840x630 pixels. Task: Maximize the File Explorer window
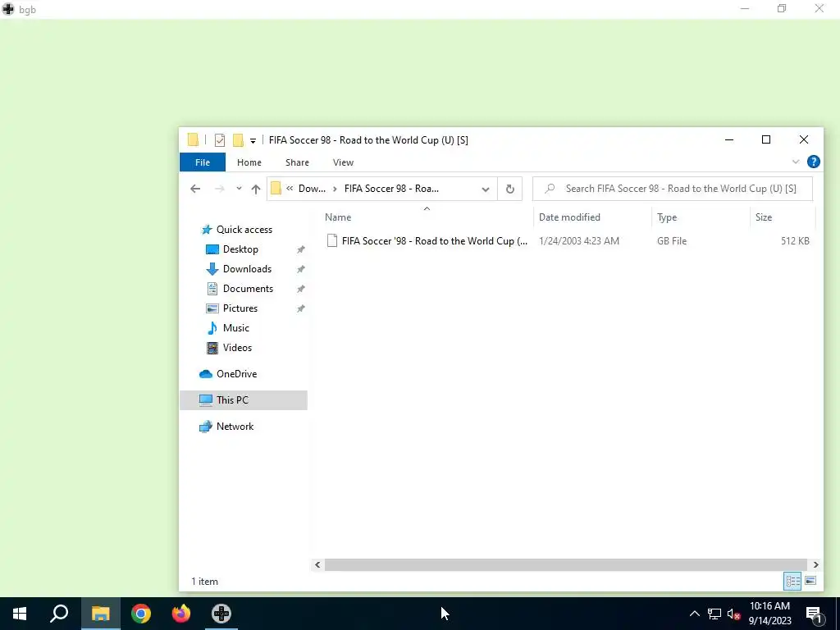coord(766,139)
